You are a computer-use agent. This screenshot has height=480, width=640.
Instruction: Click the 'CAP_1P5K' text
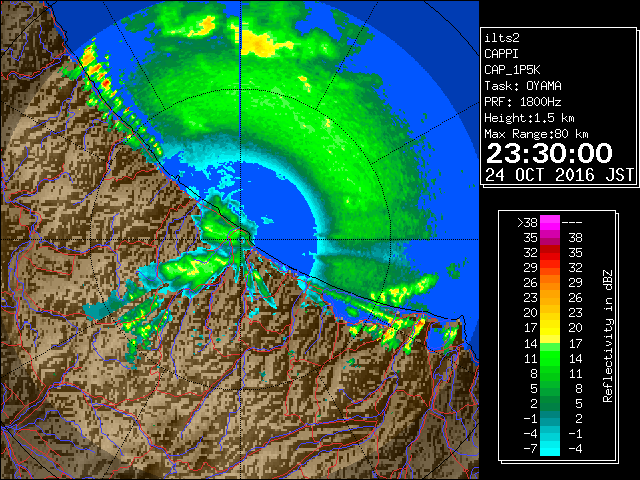click(512, 70)
